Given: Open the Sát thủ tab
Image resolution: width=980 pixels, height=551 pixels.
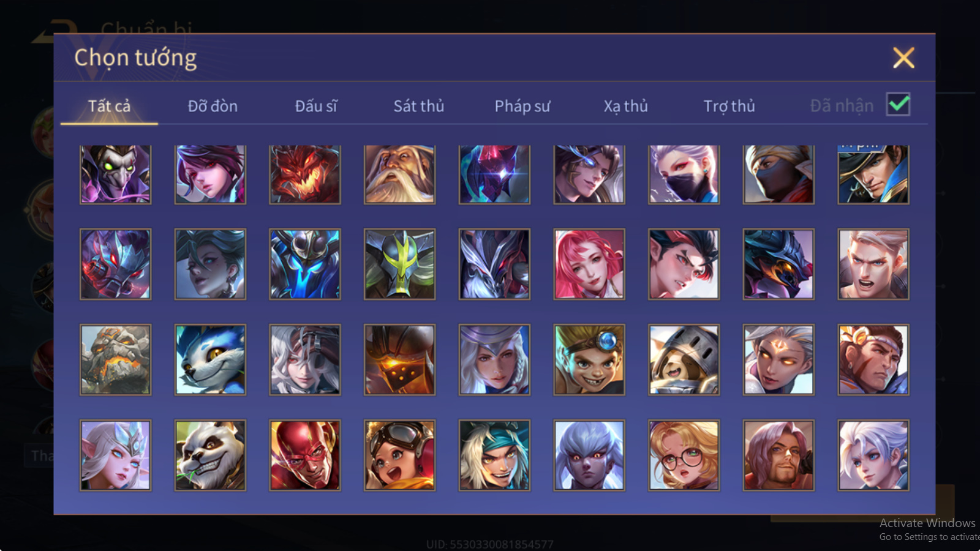Looking at the screenshot, I should (x=419, y=106).
